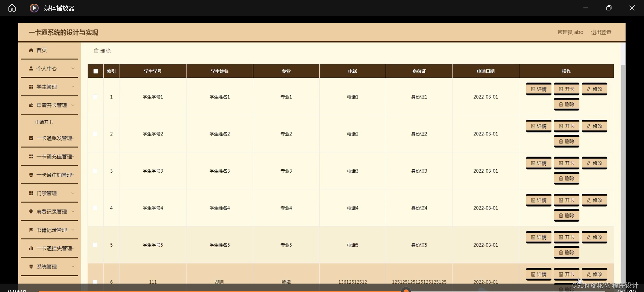The height and width of the screenshot is (292, 644).
Task: Click the 个人中心 chevron arrow
Action: [x=73, y=68]
